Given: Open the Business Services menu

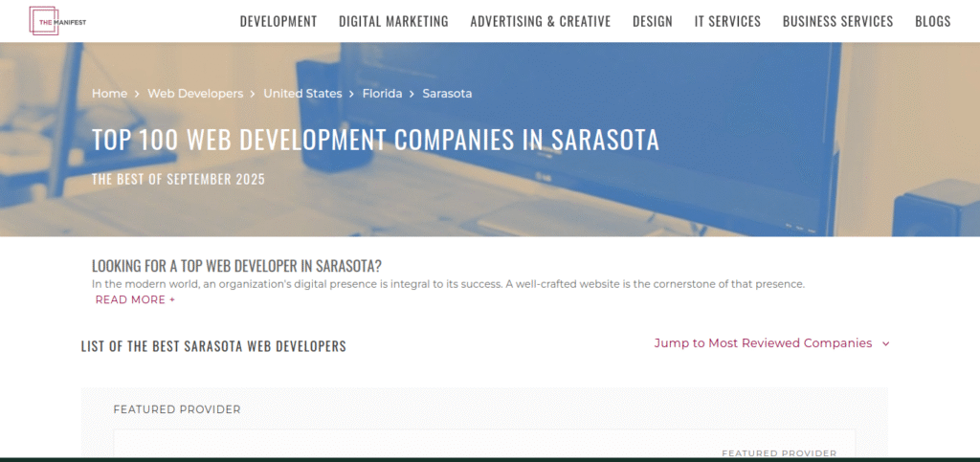Looking at the screenshot, I should pos(838,21).
